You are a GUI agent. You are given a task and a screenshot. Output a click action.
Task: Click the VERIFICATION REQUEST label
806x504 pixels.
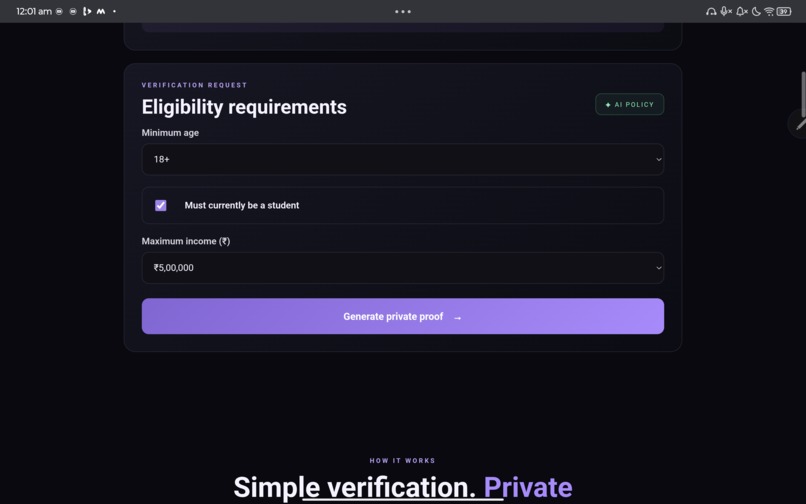click(194, 85)
